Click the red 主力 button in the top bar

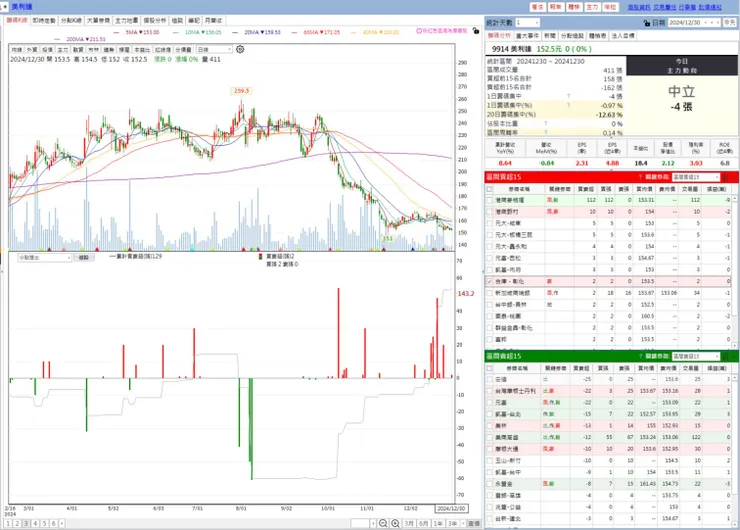592,7
